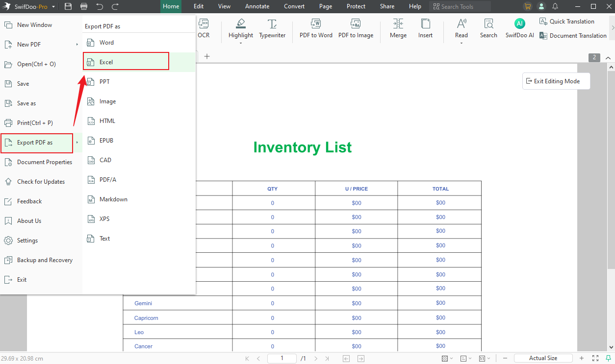Click Backup and Recovery
The width and height of the screenshot is (615, 364).
pyautogui.click(x=41, y=260)
